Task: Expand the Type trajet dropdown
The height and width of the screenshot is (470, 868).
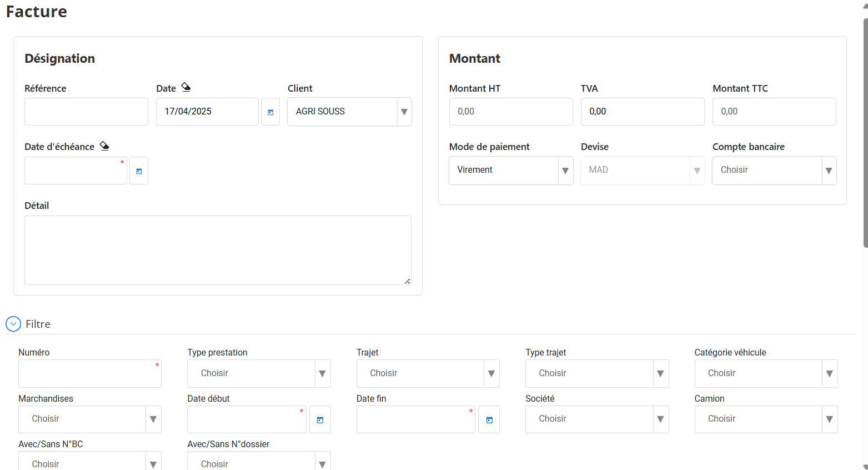Action: (x=597, y=373)
